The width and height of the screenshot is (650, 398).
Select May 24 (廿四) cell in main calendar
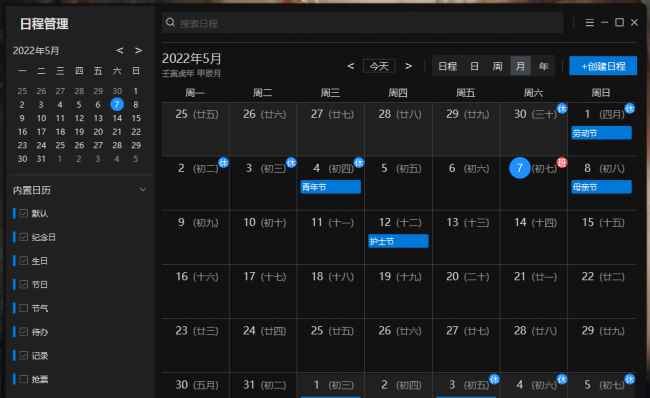(263, 345)
